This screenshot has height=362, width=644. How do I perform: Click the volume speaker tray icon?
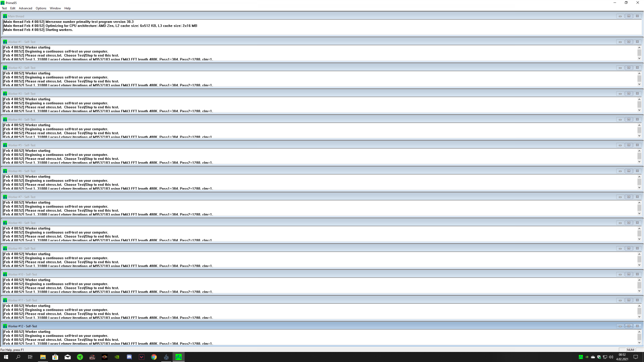point(611,357)
